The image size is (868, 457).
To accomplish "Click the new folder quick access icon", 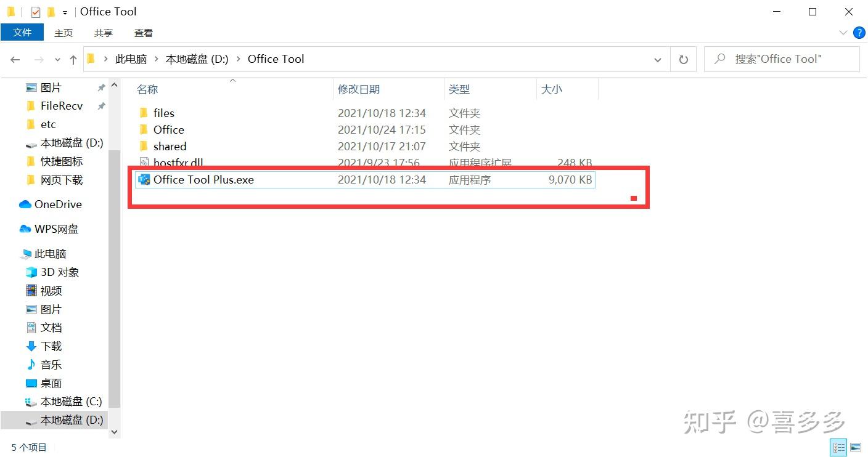I will tap(51, 12).
